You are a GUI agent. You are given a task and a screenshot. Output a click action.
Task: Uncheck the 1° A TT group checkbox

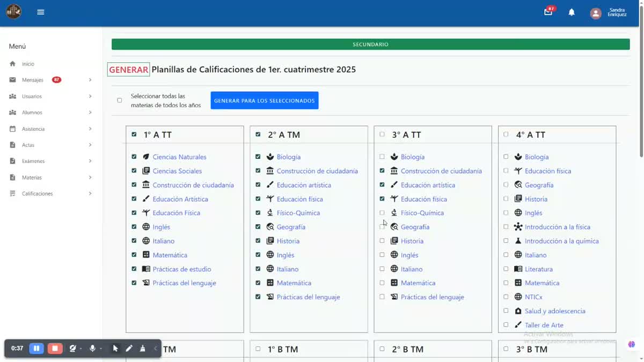pos(134,135)
